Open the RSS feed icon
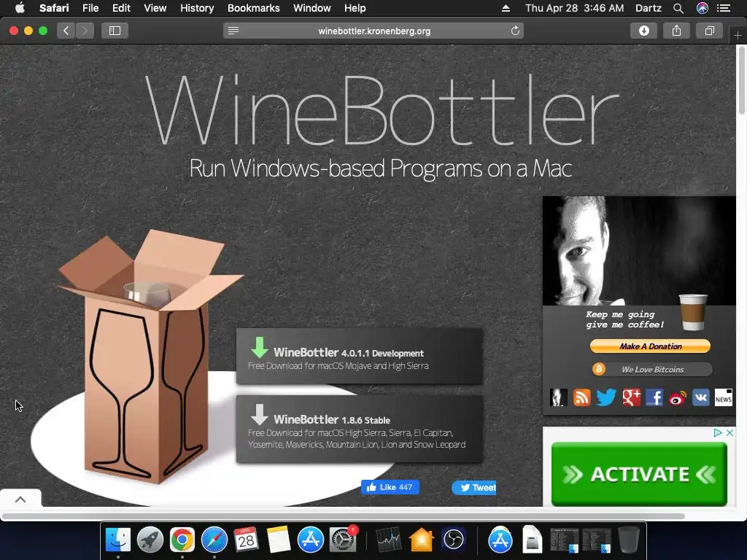747x560 pixels. click(x=581, y=397)
